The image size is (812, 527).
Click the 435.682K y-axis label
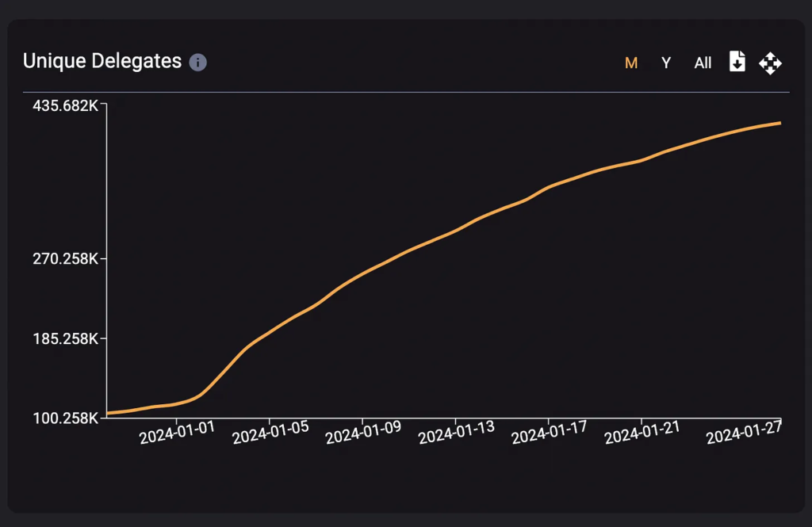[65, 105]
